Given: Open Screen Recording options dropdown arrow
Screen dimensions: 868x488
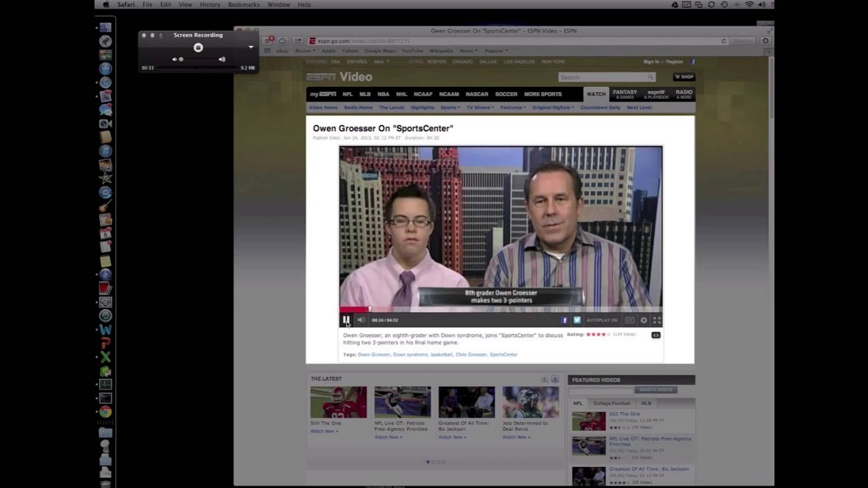Looking at the screenshot, I should tap(251, 47).
